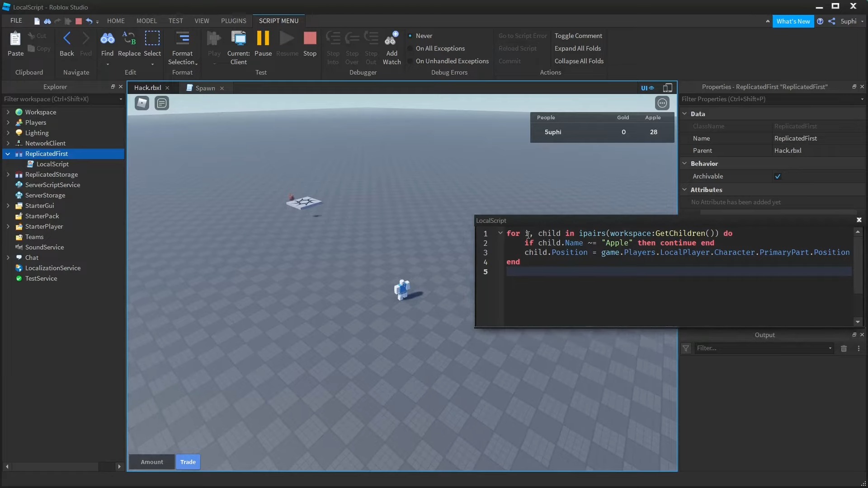Click the help question mark icon
This screenshot has height=488, width=868.
point(820,21)
